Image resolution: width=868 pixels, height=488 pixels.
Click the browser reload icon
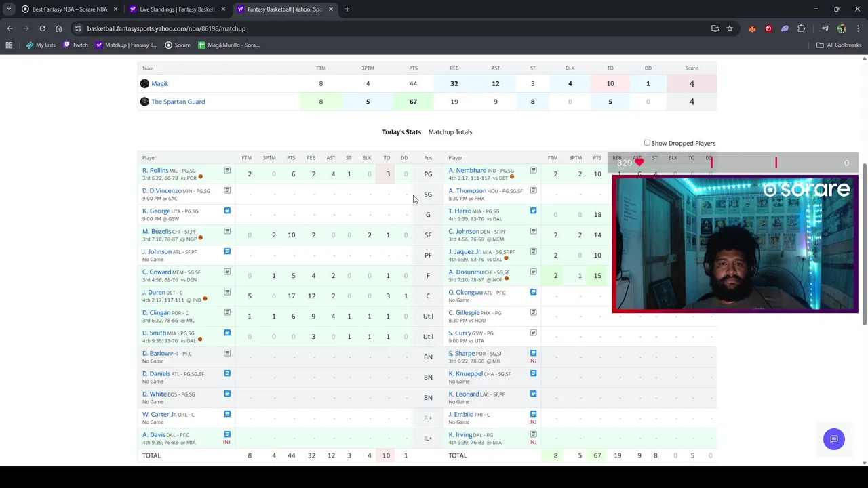coord(42,28)
